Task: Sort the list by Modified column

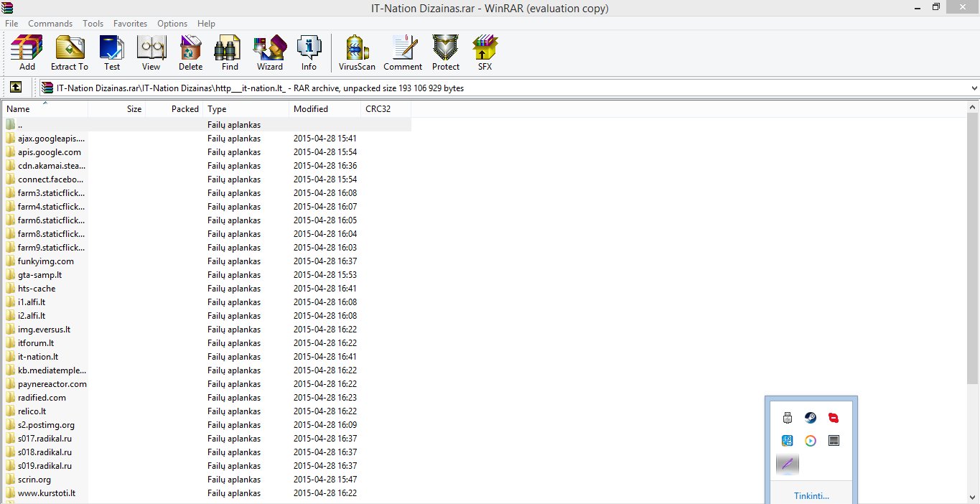Action: coord(325,109)
